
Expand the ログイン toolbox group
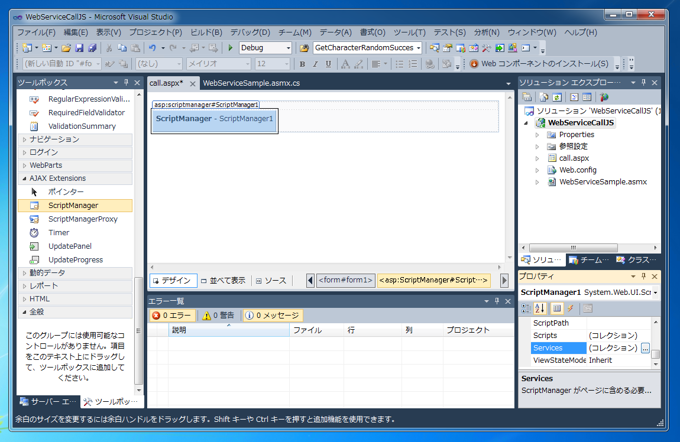(24, 152)
